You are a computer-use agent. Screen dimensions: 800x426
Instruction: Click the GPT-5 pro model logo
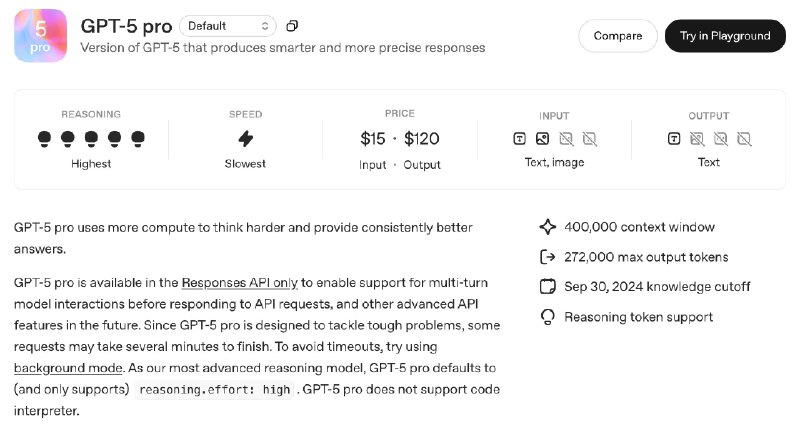(41, 35)
